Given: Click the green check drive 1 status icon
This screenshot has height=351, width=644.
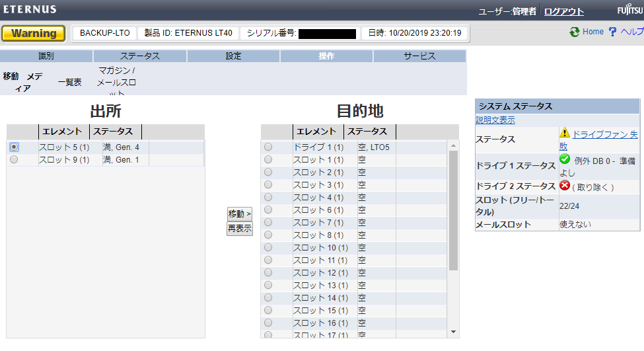Looking at the screenshot, I should 565,159.
